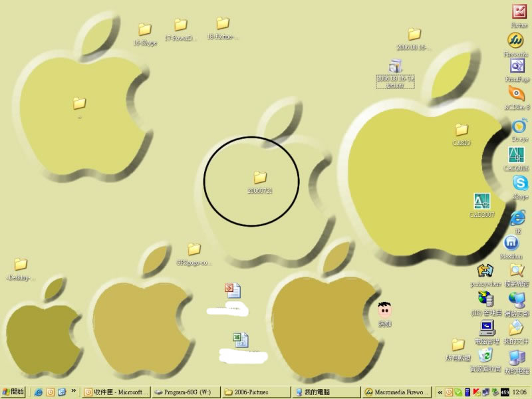Viewport: 532px width, 399px height.
Task: Click the Outlook icon in system tray
Action: pyautogui.click(x=448, y=392)
